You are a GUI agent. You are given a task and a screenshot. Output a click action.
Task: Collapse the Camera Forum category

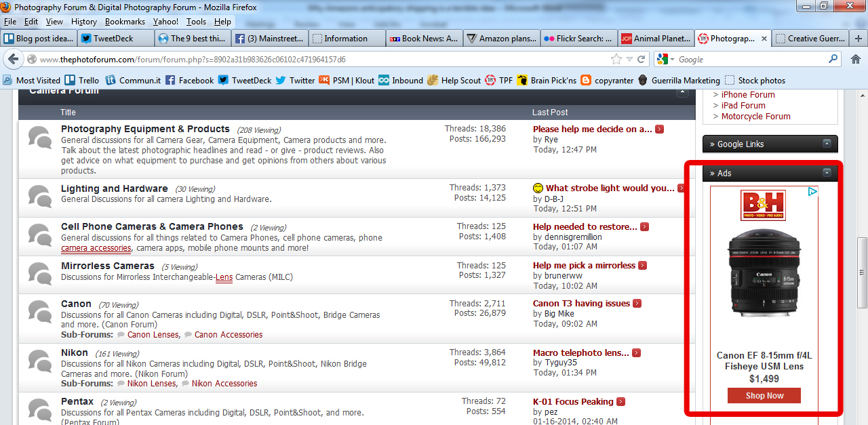[683, 92]
